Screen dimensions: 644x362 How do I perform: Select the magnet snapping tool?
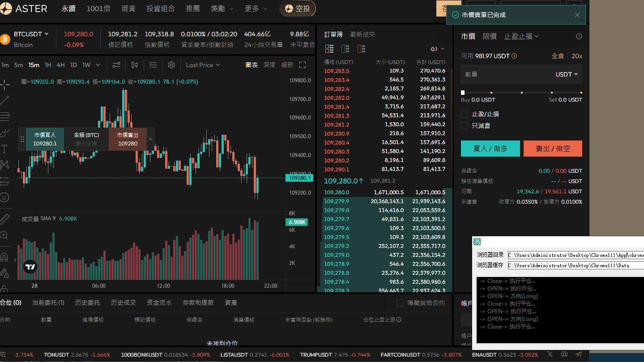[4, 257]
